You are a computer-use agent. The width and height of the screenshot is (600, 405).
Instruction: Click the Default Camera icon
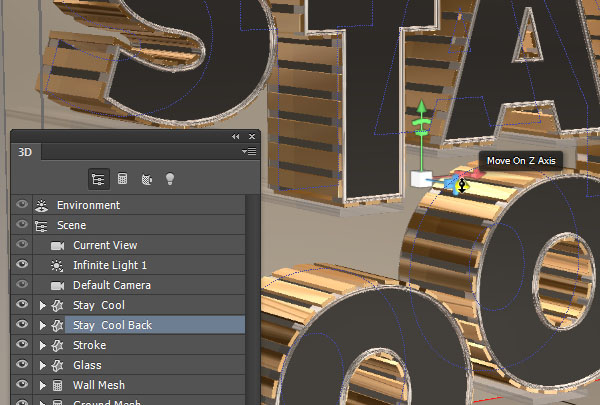57,285
